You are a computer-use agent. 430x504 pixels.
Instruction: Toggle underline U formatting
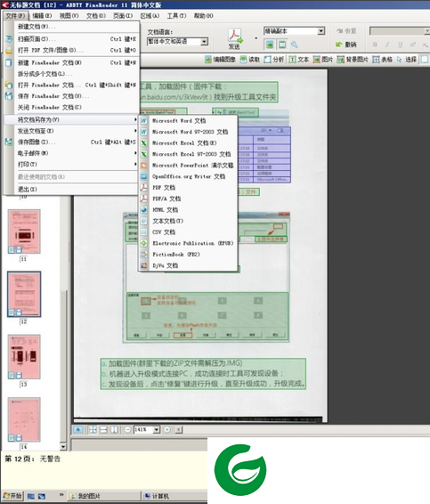(x=400, y=45)
